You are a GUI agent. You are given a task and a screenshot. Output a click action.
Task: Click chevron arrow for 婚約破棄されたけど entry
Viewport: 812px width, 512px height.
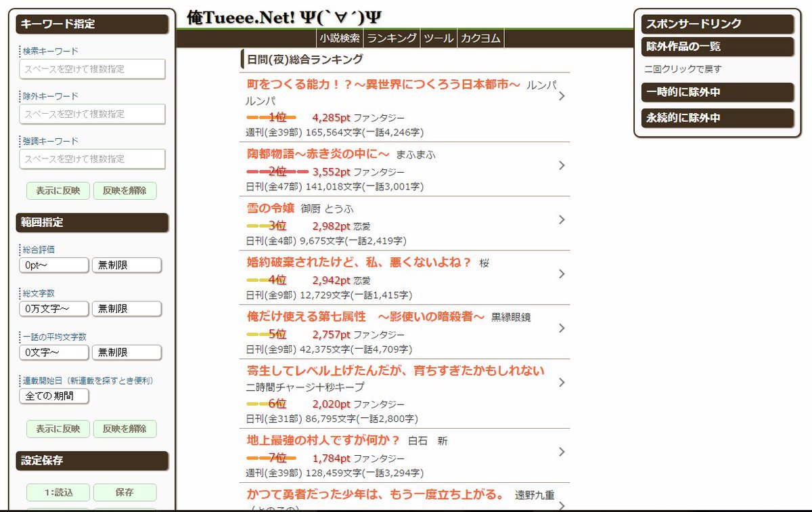[x=562, y=274]
